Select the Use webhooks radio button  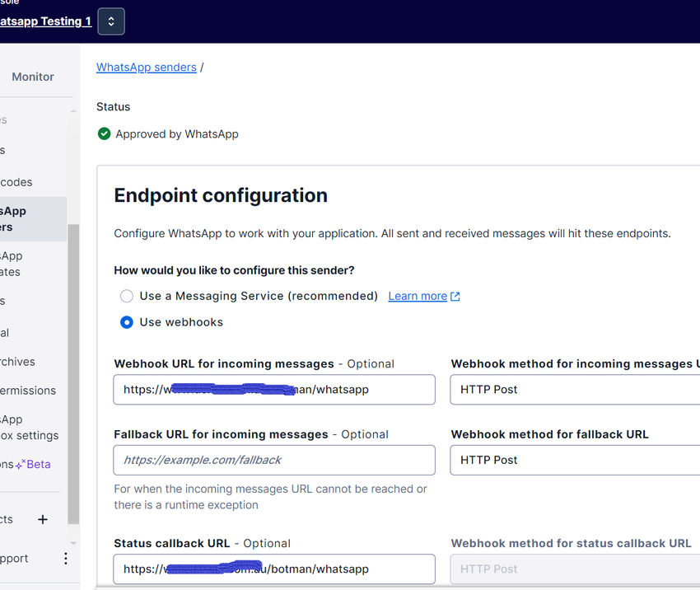coord(127,322)
